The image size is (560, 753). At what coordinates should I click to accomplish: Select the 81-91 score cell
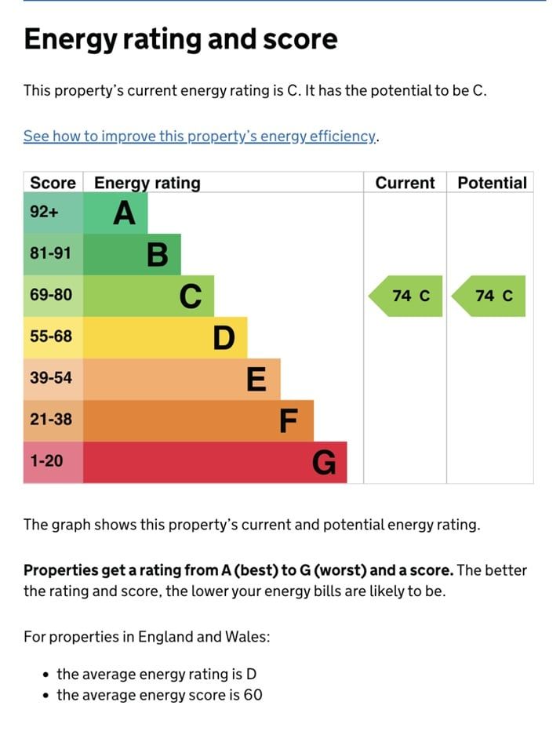[53, 254]
